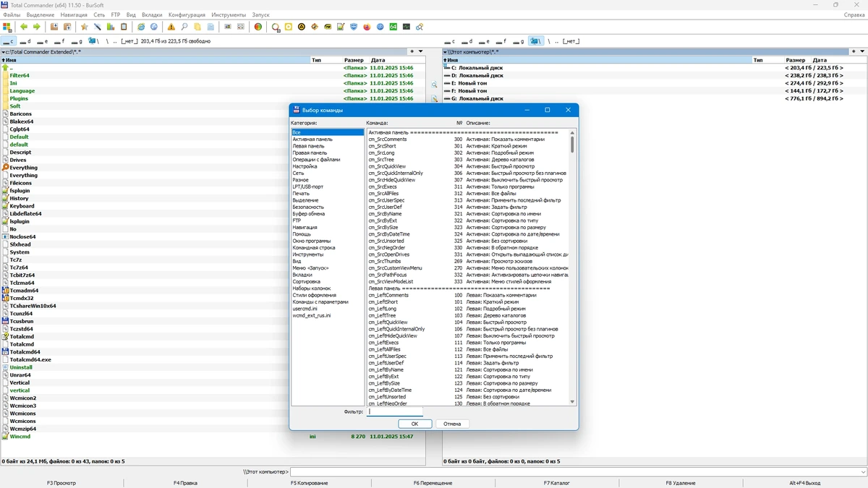Click the Alt+F4 Выход button

point(805,483)
